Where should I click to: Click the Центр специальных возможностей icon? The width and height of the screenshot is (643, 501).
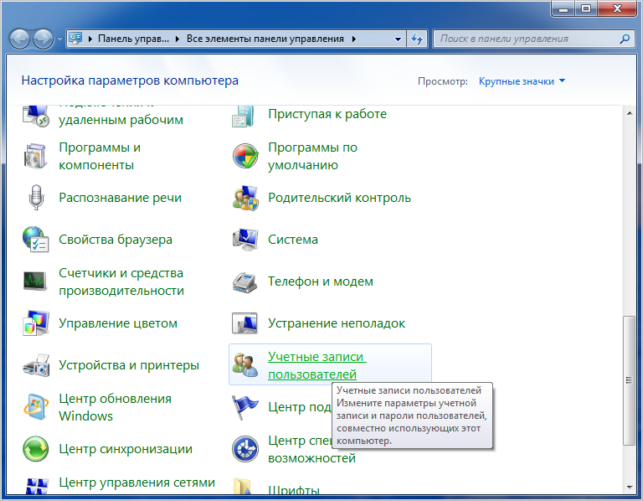click(x=245, y=449)
